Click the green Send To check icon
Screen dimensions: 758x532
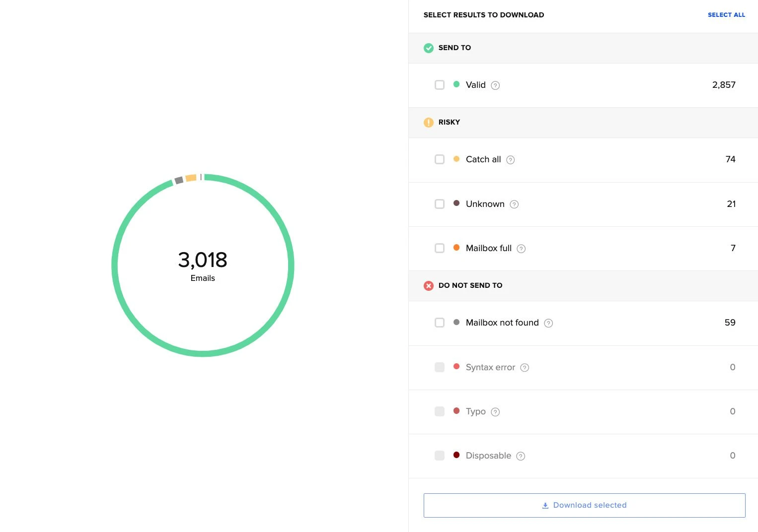(429, 48)
